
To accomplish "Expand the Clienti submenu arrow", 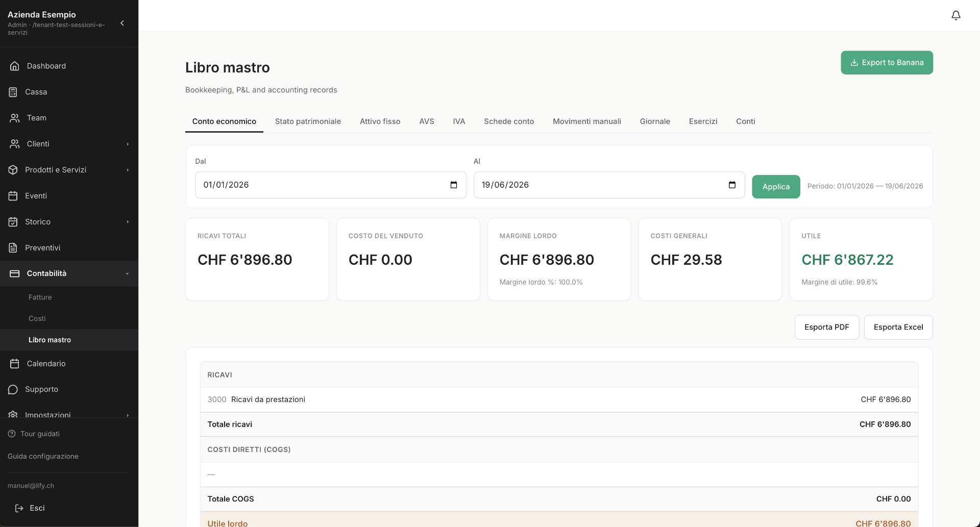I will 128,144.
